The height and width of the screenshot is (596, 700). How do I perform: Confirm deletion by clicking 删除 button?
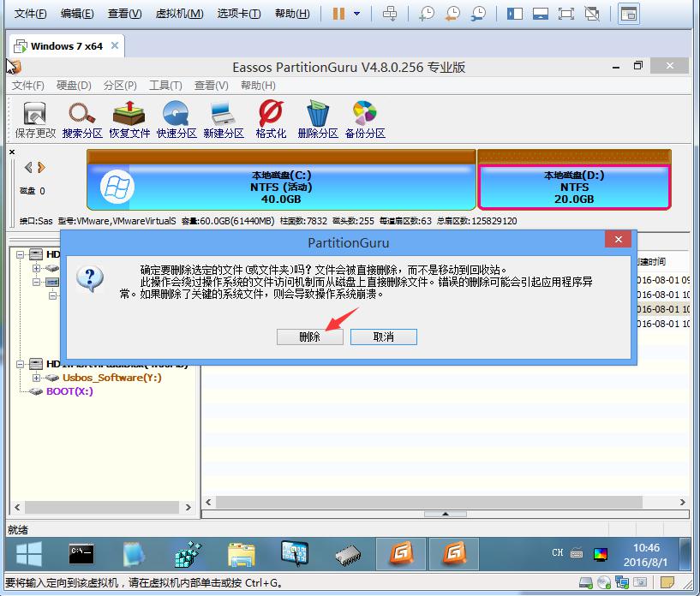tap(310, 337)
